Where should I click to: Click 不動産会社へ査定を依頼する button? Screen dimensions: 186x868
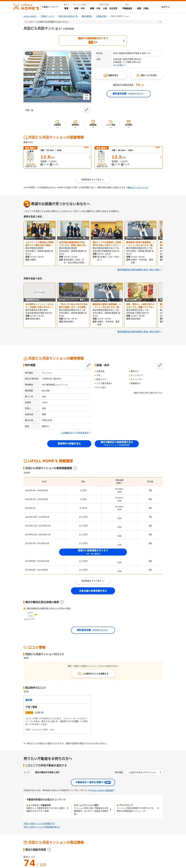93,782
